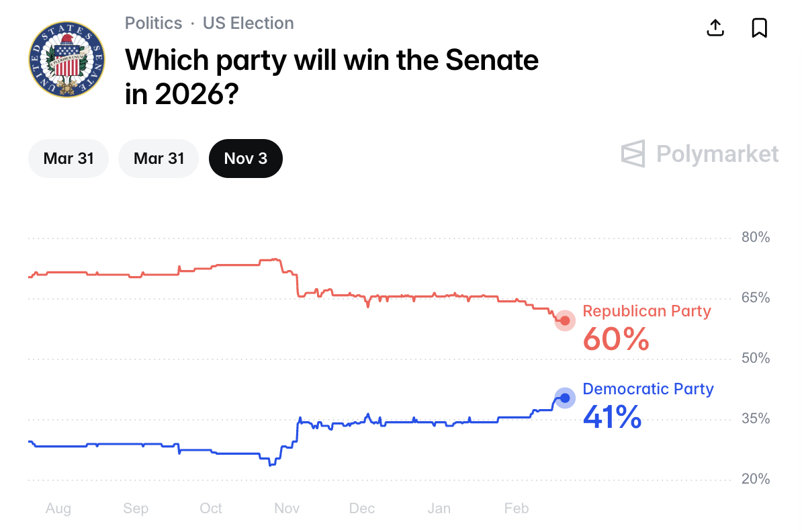Click the Democratic Party chart label
The width and height of the screenshot is (802, 532).
[648, 389]
